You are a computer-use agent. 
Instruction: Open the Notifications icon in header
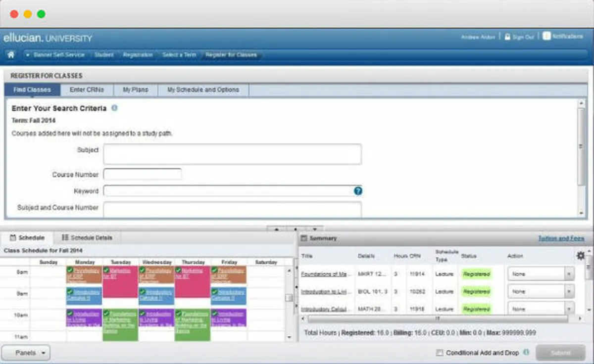click(546, 36)
